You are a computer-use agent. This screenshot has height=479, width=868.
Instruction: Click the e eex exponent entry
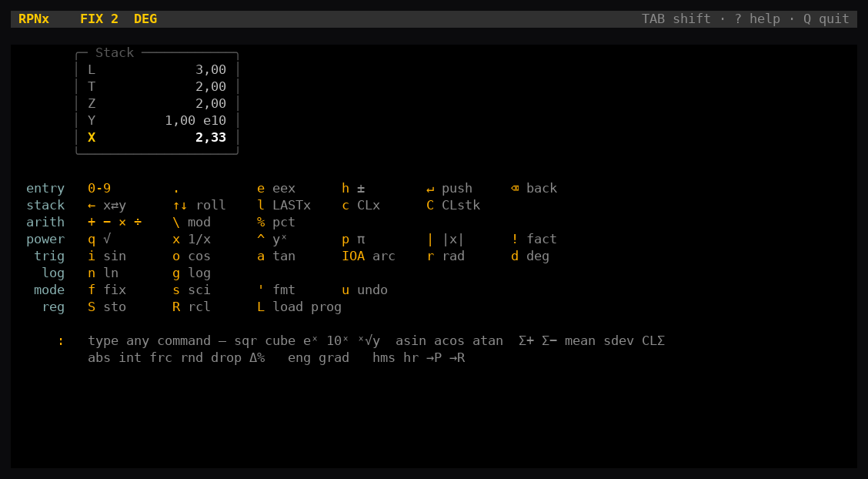coord(276,188)
